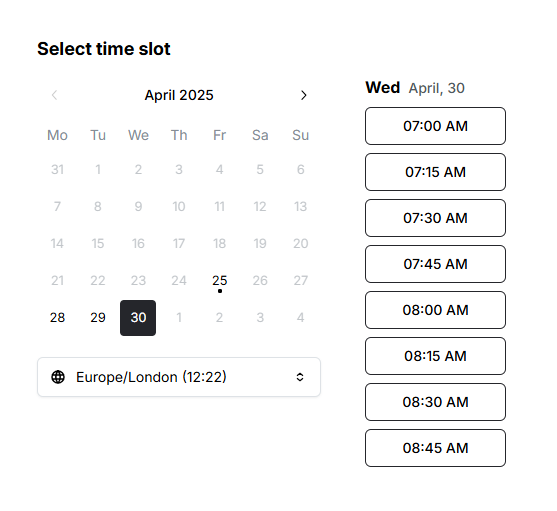The width and height of the screenshot is (557, 511).
Task: Select the 07:00 AM time slot
Action: coord(435,126)
